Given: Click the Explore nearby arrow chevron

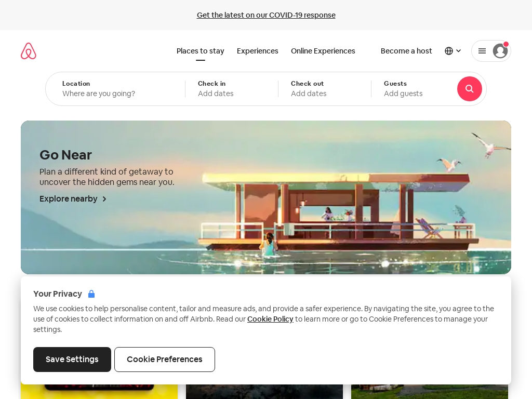Looking at the screenshot, I should [x=104, y=199].
